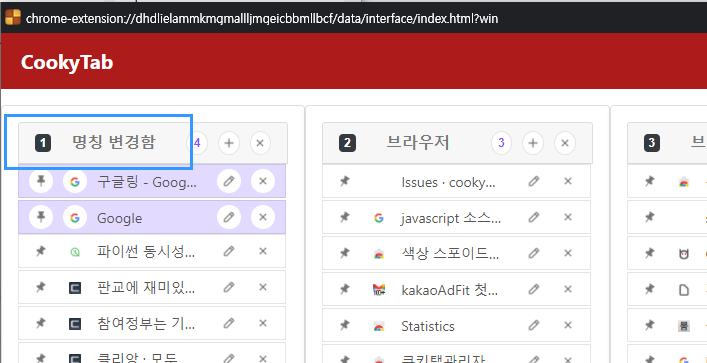707x363 pixels.
Task: Close the Issues · cooky... tab
Action: [568, 181]
